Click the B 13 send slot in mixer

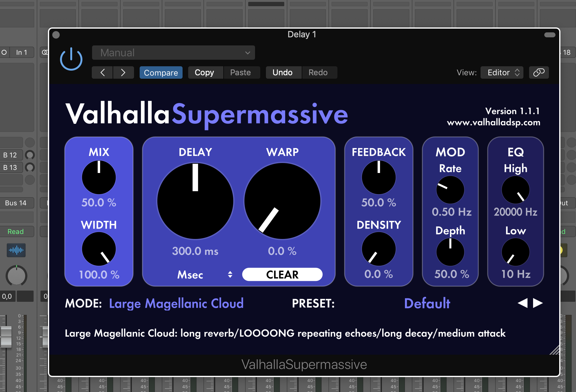tap(12, 167)
